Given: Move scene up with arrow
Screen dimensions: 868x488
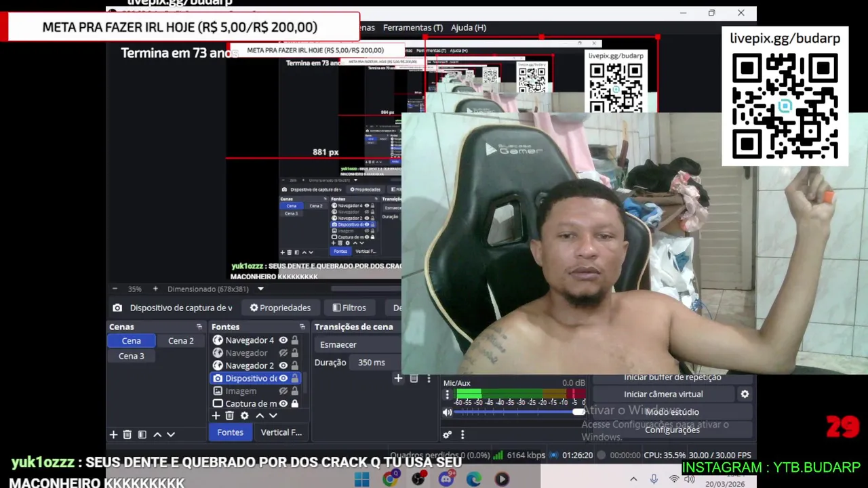Looking at the screenshot, I should pyautogui.click(x=157, y=434).
